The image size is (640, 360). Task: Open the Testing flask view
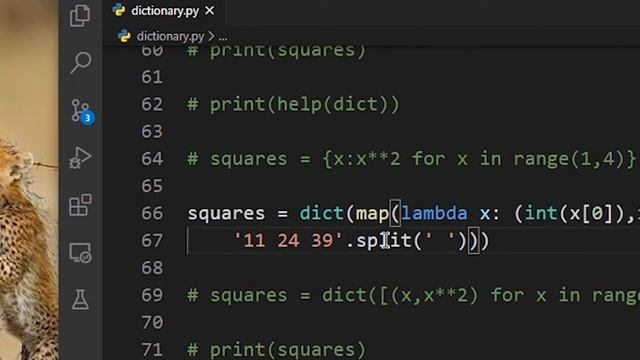point(80,300)
